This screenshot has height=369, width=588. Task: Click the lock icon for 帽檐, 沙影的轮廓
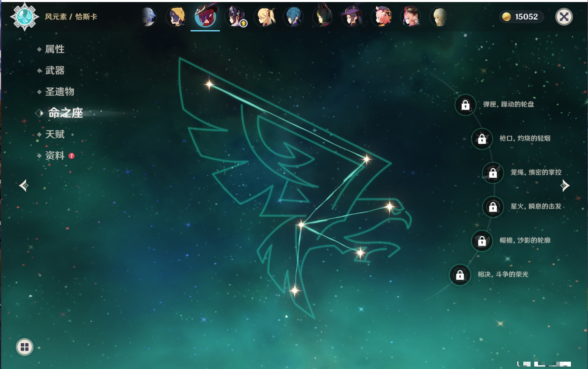[x=482, y=241]
